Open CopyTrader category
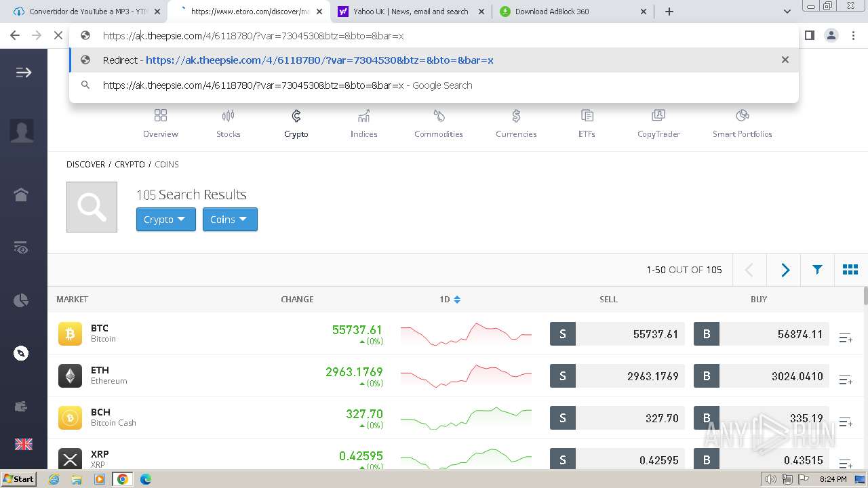This screenshot has width=868, height=488. point(658,123)
